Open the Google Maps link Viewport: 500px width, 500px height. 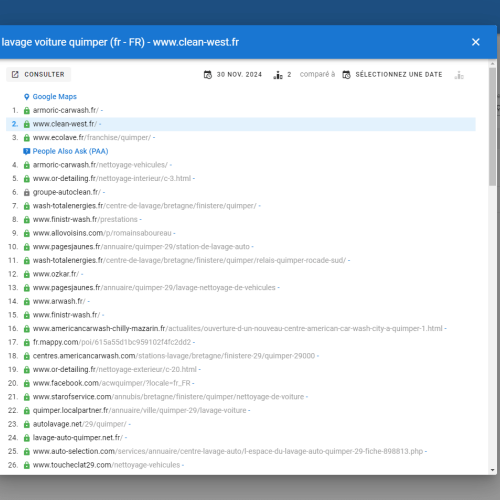click(55, 97)
